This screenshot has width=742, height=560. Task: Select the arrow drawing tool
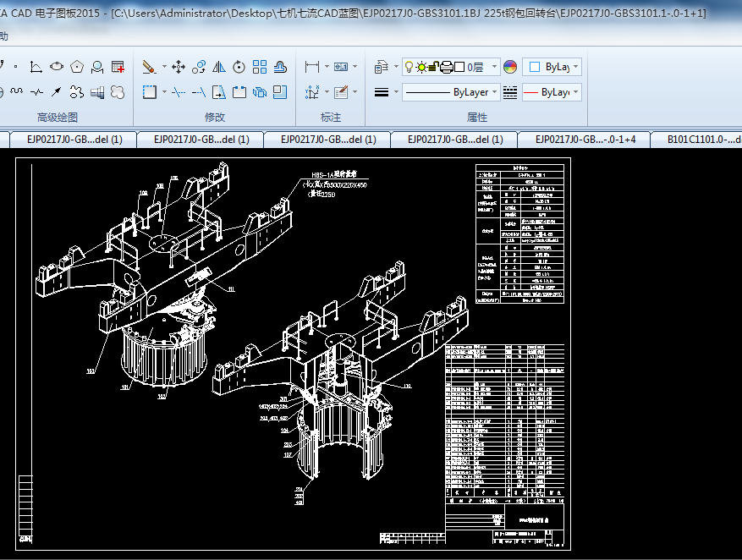(x=57, y=91)
